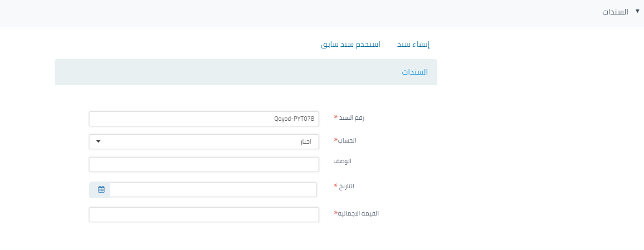Click the التاريخ field label
The image size is (644, 250).
pyautogui.click(x=347, y=186)
